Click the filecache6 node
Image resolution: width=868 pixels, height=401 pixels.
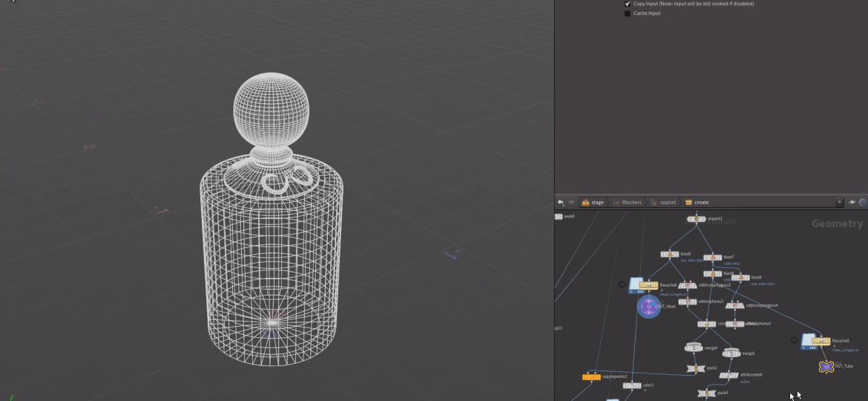point(649,285)
